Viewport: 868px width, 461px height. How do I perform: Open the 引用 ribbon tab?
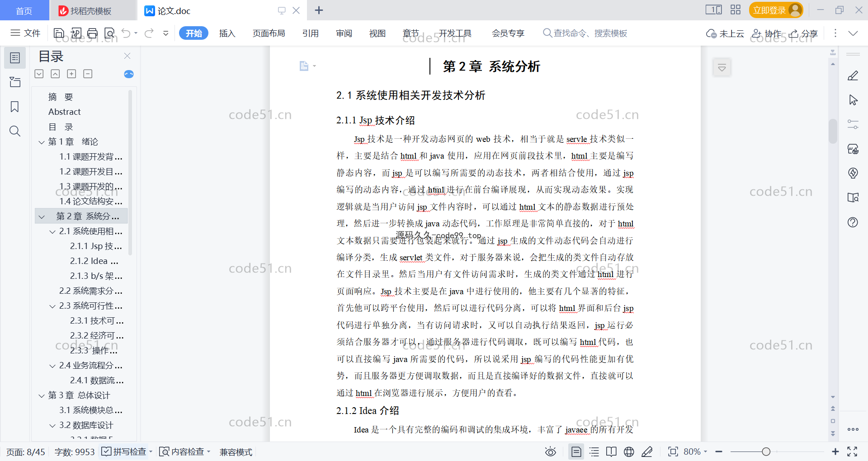click(310, 33)
